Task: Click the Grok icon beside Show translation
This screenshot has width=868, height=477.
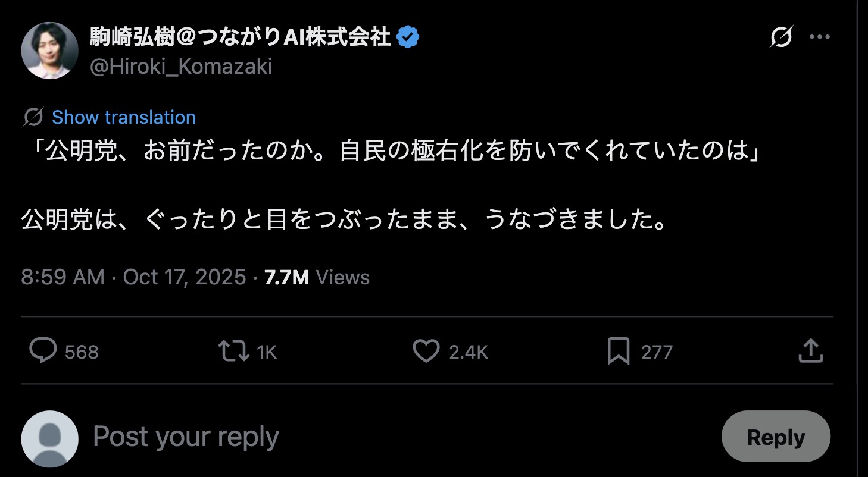Action: click(33, 117)
